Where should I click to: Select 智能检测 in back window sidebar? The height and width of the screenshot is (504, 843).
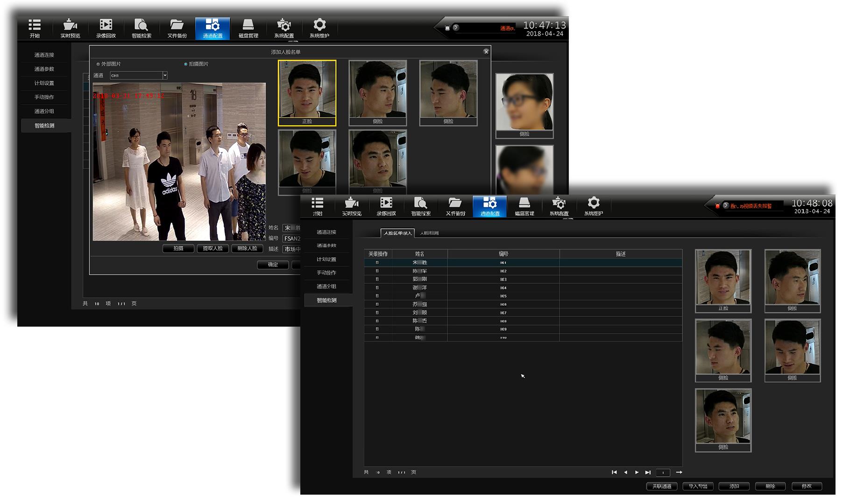(44, 126)
